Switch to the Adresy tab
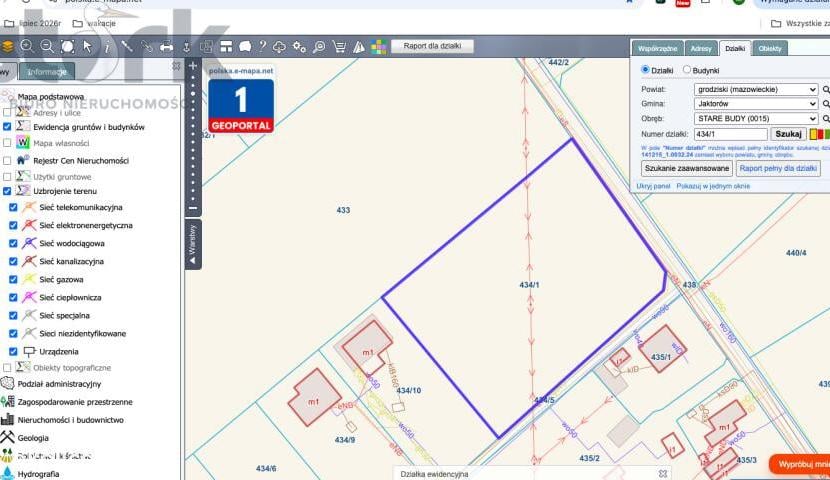 pos(701,48)
